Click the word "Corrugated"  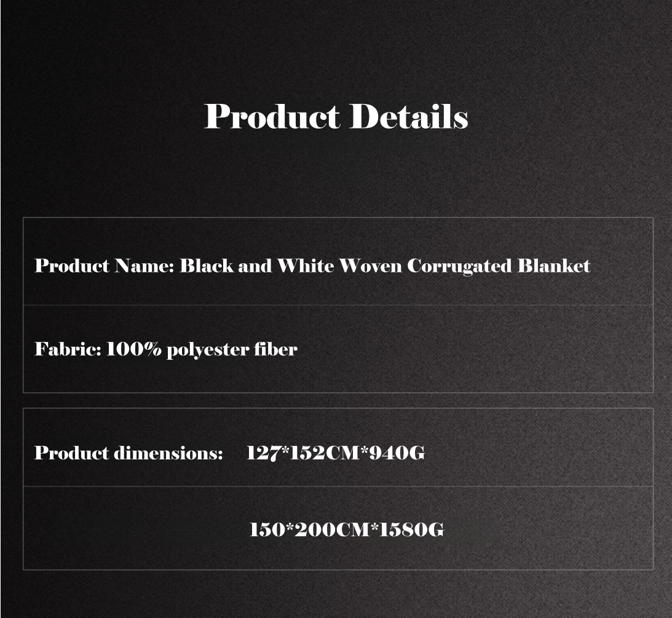pyautogui.click(x=459, y=267)
